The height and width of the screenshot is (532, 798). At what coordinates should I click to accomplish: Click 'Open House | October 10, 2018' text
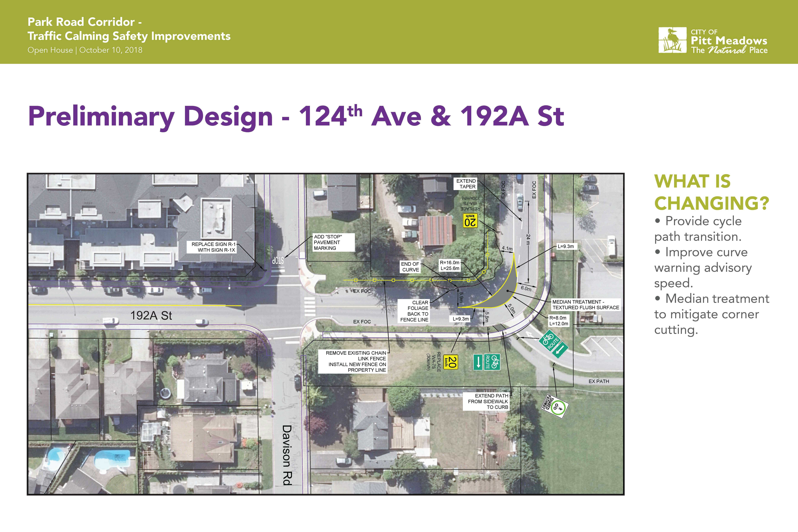(x=85, y=50)
